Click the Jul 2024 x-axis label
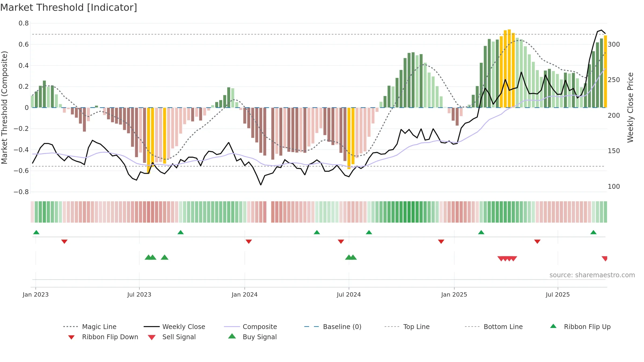Screen dimensions: 644x362 tap(349, 295)
